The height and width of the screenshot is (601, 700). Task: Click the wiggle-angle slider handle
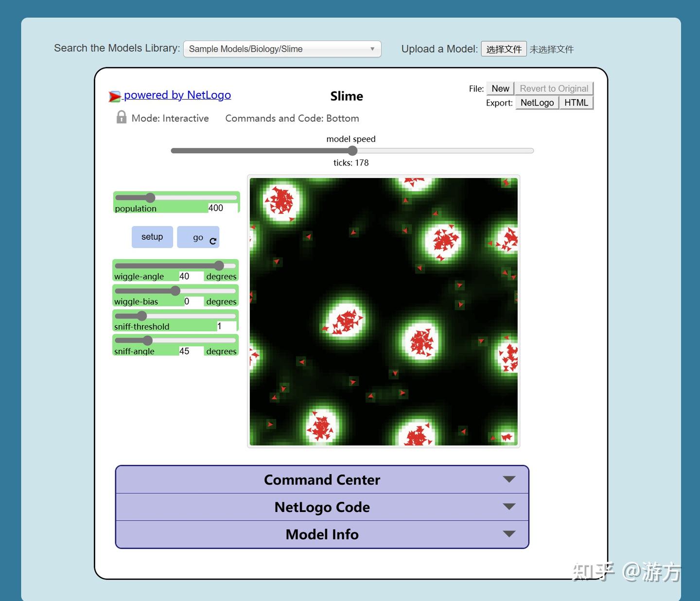point(219,265)
